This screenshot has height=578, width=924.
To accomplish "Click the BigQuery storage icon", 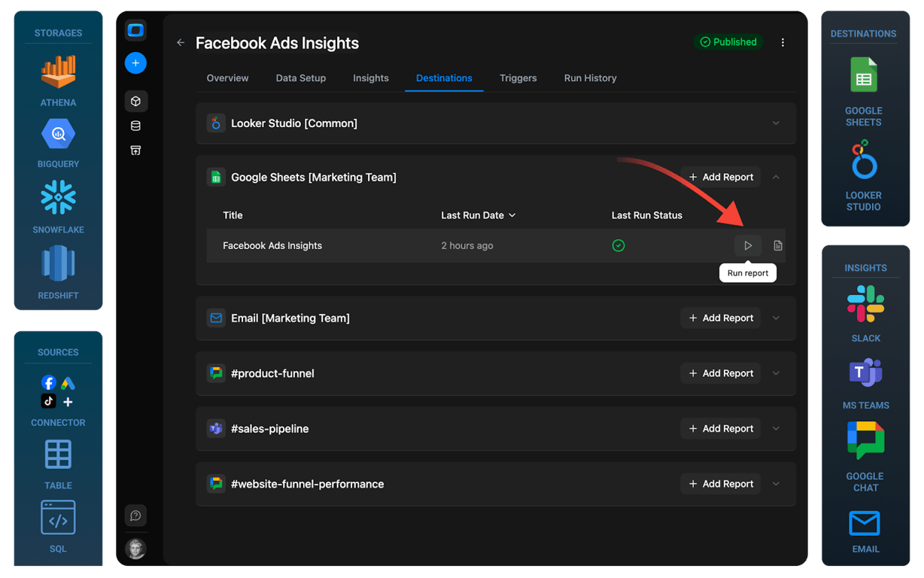I will click(58, 135).
